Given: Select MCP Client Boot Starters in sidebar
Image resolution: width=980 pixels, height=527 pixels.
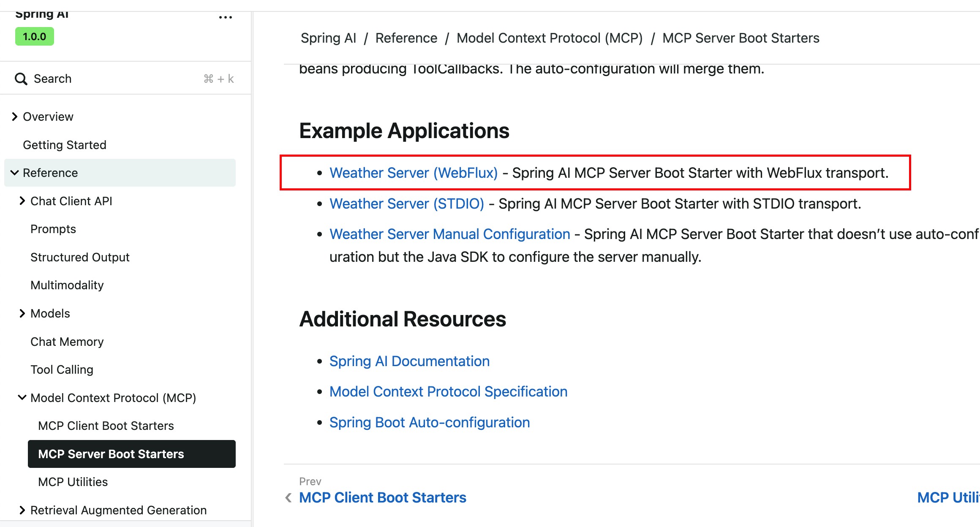Looking at the screenshot, I should (x=106, y=426).
